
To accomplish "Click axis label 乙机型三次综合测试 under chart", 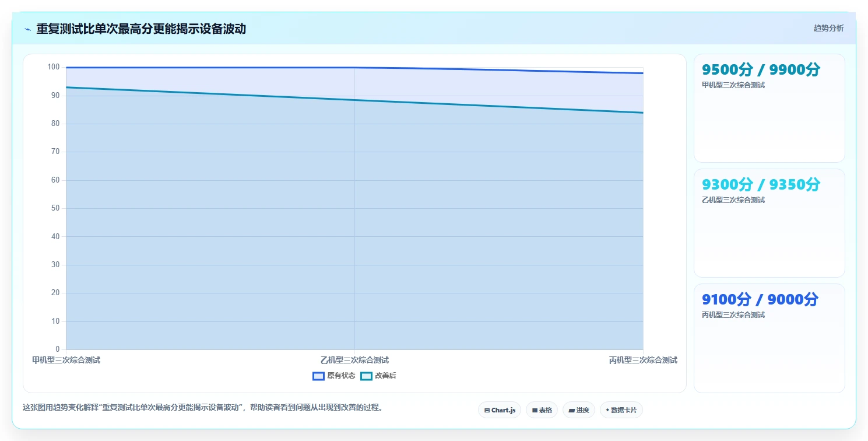I will [x=354, y=360].
